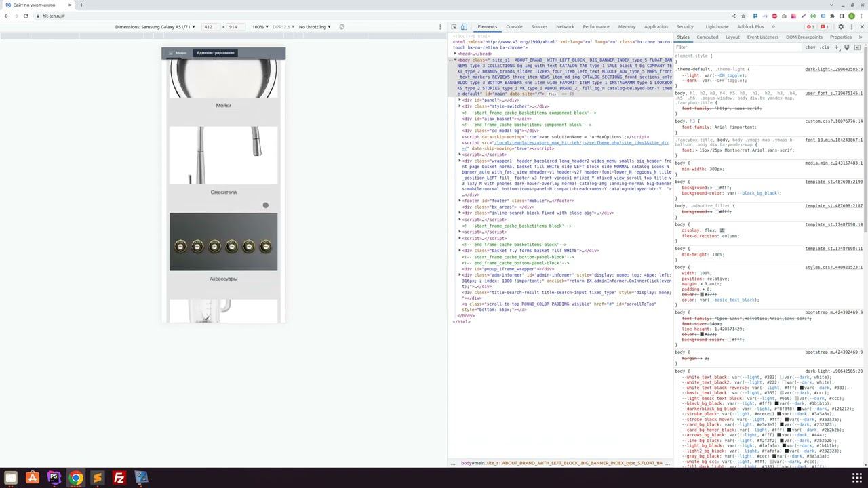Open the 100% zoom dropdown

click(261, 27)
